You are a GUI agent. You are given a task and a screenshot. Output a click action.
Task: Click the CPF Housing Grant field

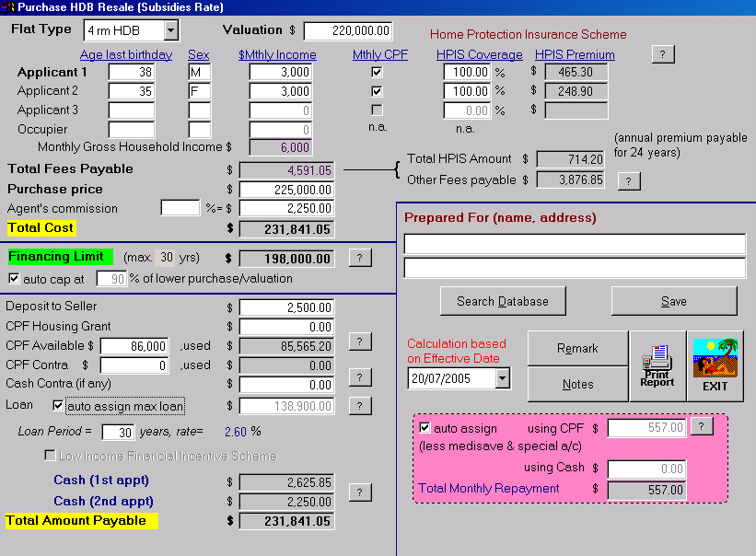286,327
